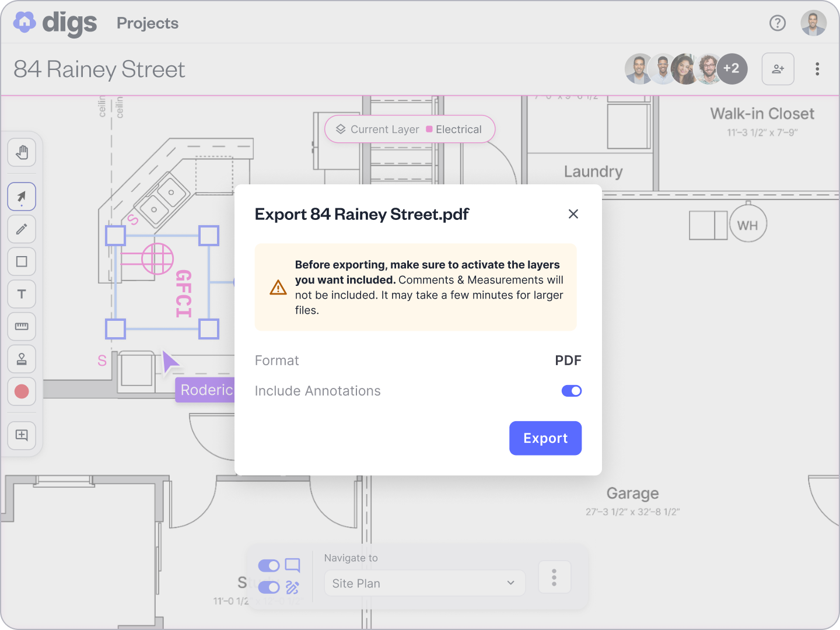Image resolution: width=840 pixels, height=630 pixels.
Task: Open the Projects menu
Action: point(148,23)
